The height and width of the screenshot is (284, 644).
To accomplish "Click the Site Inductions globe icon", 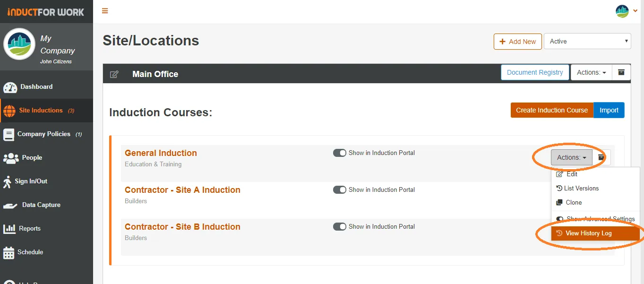I will click(x=9, y=111).
